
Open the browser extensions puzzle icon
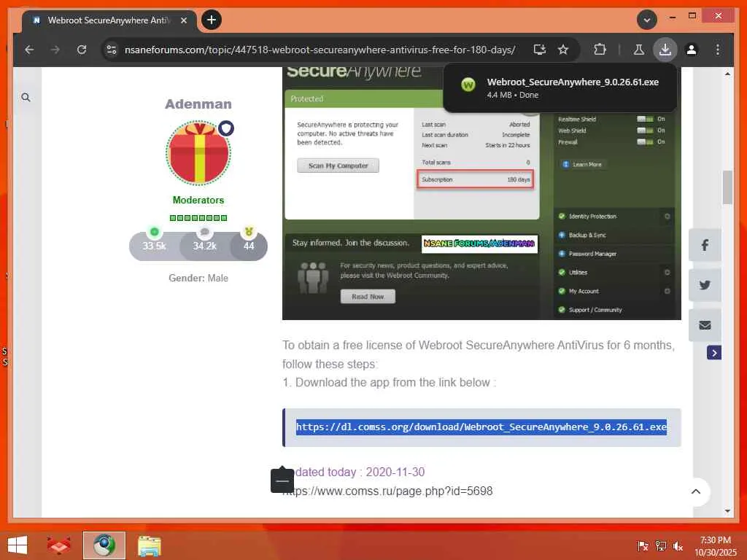click(x=600, y=50)
